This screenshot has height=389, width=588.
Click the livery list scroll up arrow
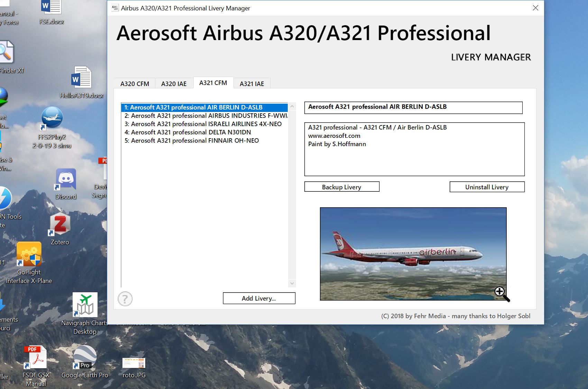(x=292, y=107)
